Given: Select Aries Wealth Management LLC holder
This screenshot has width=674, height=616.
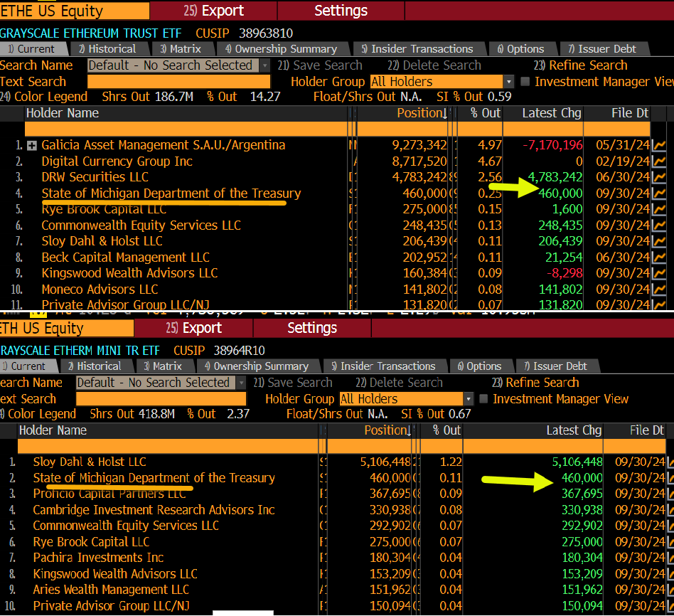Looking at the screenshot, I should tap(111, 590).
